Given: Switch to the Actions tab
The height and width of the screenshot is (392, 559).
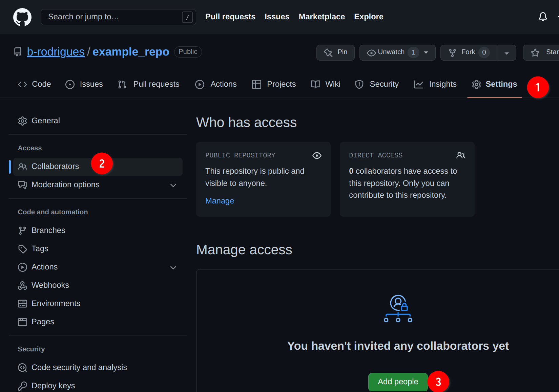Looking at the screenshot, I should [216, 84].
